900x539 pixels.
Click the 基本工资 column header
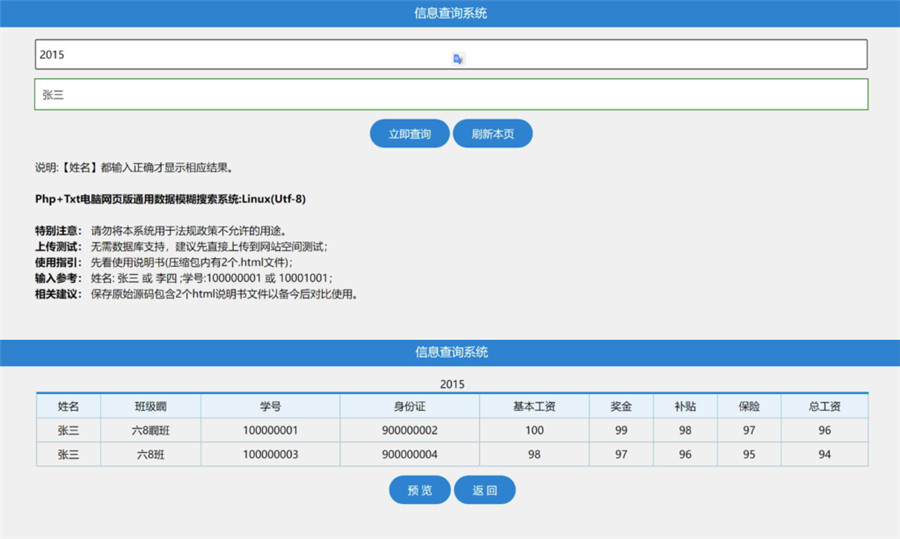click(x=534, y=406)
